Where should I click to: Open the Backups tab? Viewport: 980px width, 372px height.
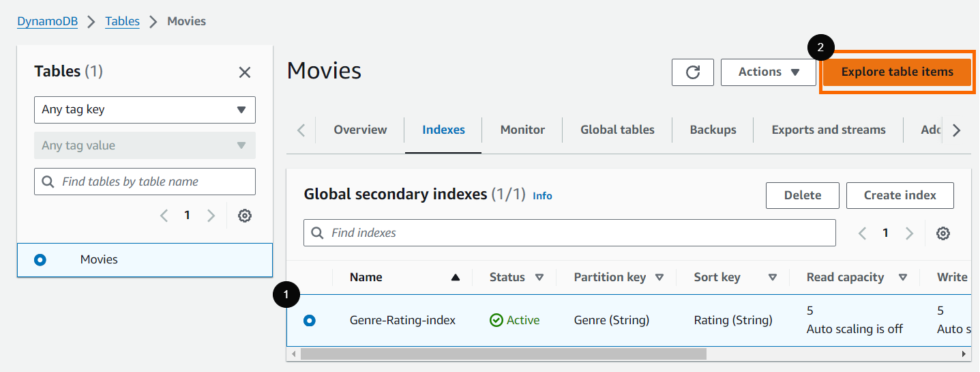click(713, 130)
